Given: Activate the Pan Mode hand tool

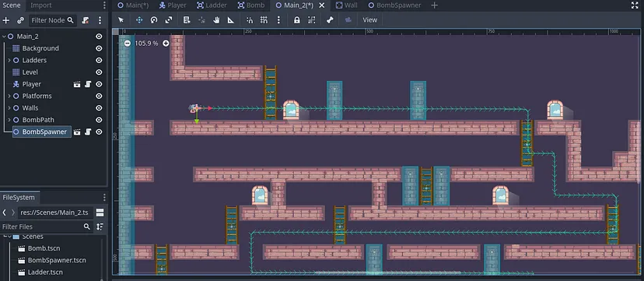Looking at the screenshot, I should (216, 19).
